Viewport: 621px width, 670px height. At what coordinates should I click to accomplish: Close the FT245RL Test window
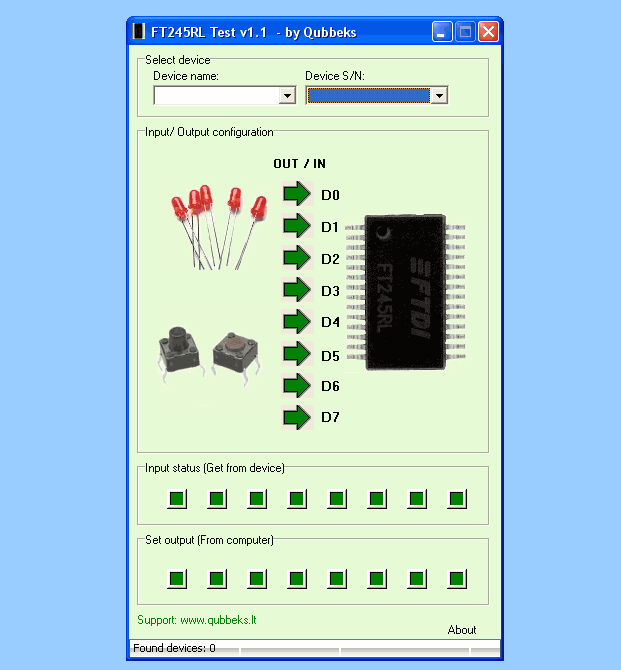pyautogui.click(x=489, y=32)
